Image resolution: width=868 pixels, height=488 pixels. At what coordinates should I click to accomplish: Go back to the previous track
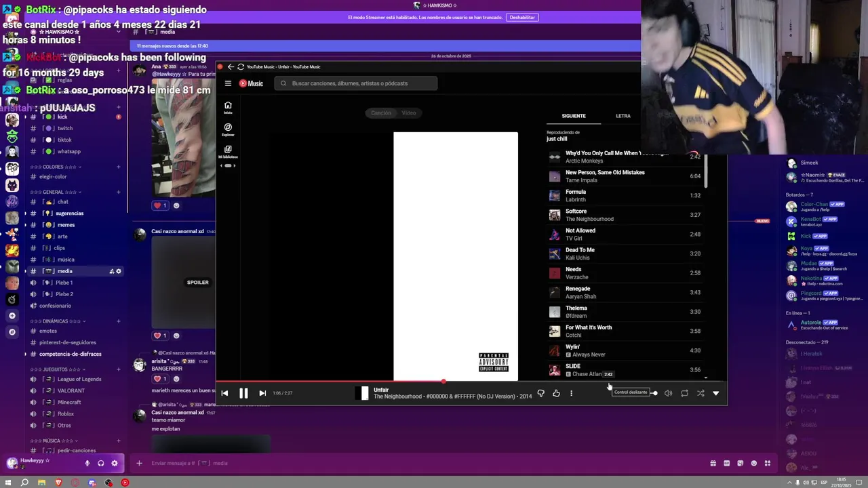224,393
